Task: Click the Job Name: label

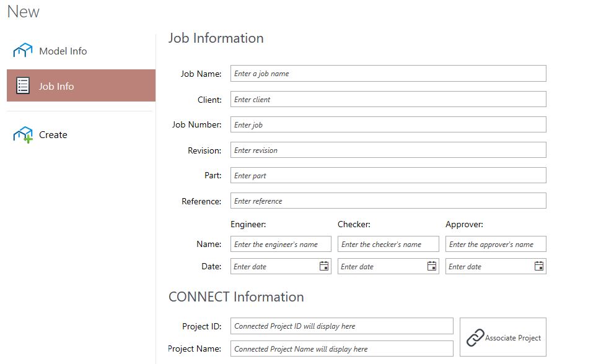Action: (201, 74)
